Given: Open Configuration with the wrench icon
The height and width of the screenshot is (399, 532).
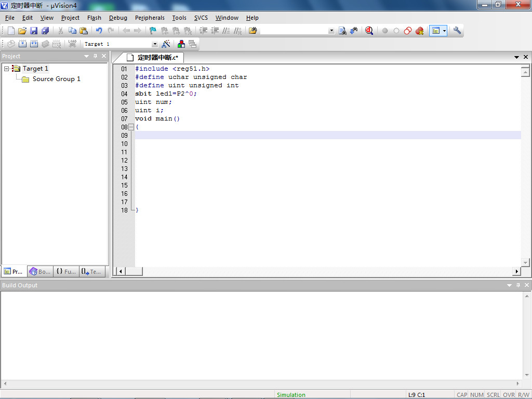Looking at the screenshot, I should point(457,31).
